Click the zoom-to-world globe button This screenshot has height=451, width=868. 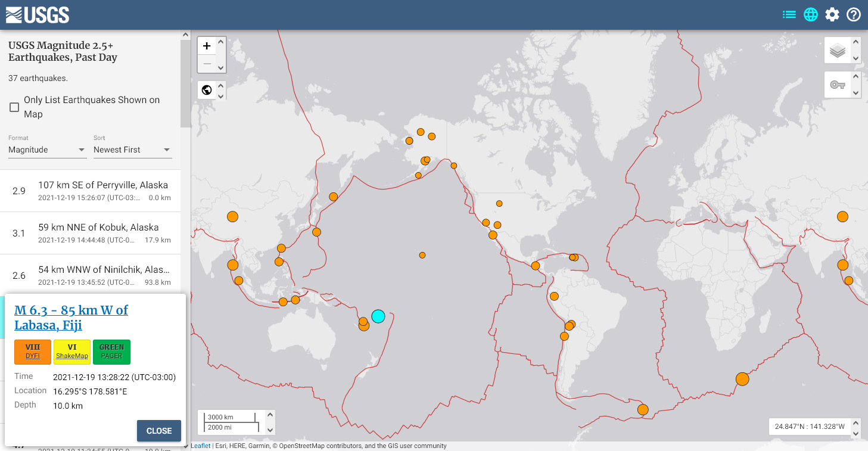[207, 91]
